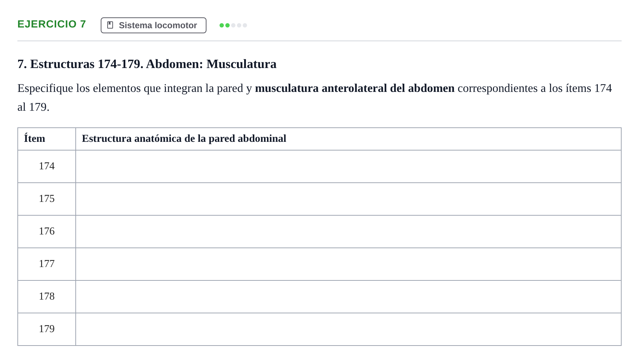Open the Sistema locomotor category tag
639x364 pixels.
pos(154,25)
